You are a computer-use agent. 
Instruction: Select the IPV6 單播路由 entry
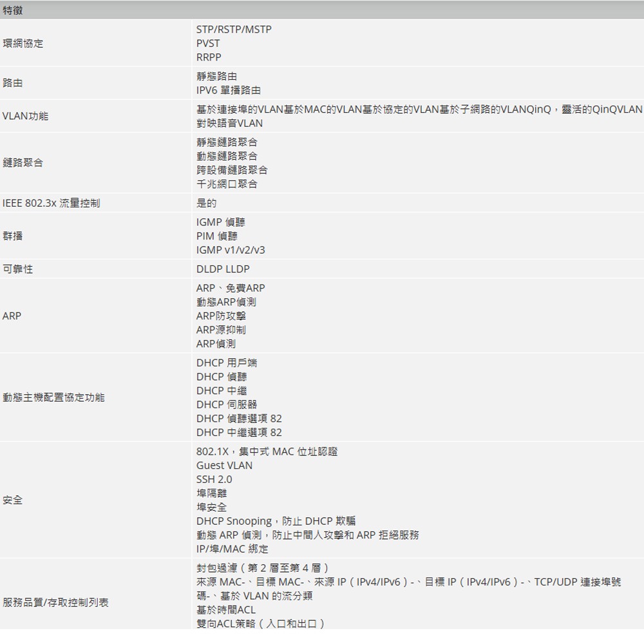(x=229, y=90)
